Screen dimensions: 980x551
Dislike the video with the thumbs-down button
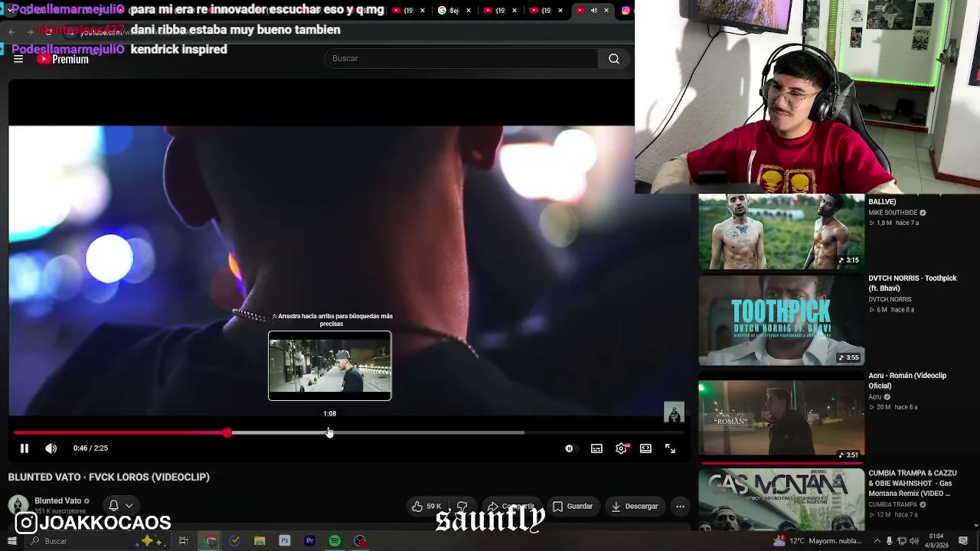pos(462,506)
